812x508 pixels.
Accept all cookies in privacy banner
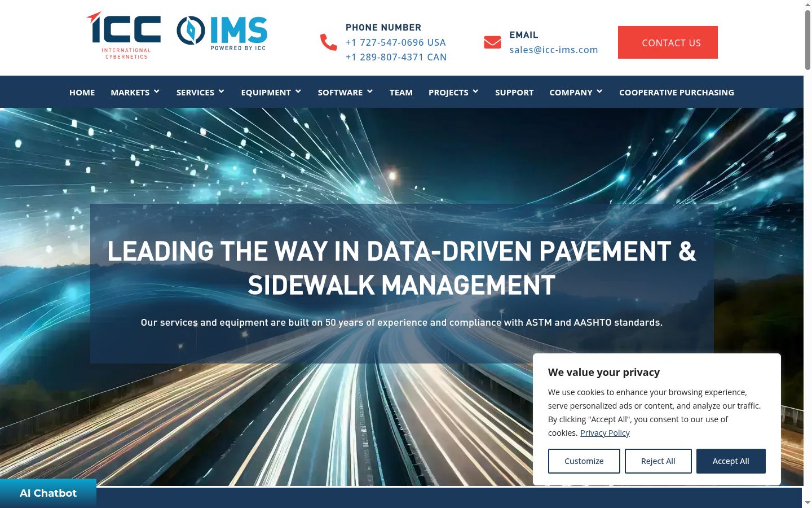point(731,461)
